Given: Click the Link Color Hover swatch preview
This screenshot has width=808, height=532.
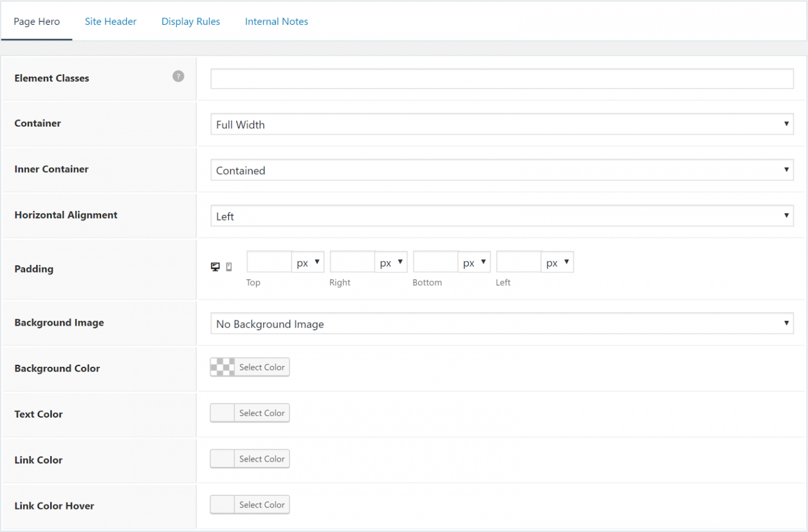Looking at the screenshot, I should tap(223, 505).
